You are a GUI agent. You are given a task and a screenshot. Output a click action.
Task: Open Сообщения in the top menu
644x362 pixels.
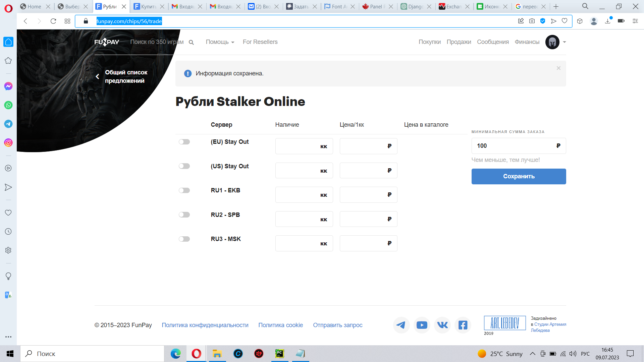(493, 42)
